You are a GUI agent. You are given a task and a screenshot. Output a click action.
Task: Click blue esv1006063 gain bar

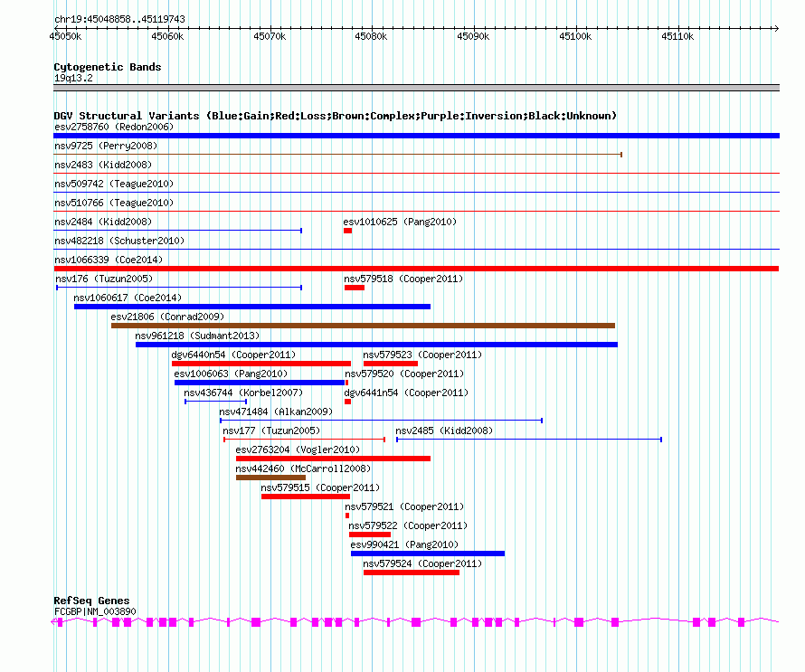pyautogui.click(x=260, y=383)
